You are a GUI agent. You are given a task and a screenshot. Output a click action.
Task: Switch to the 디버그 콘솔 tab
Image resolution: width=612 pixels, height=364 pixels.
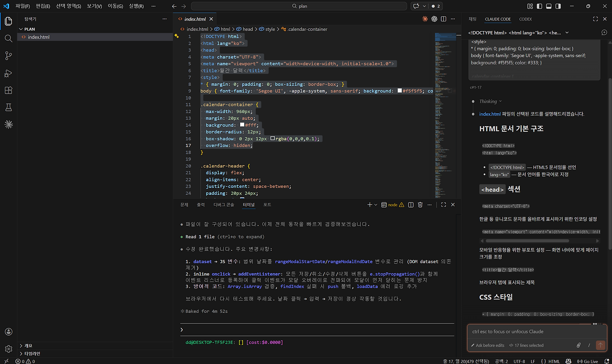(x=224, y=205)
